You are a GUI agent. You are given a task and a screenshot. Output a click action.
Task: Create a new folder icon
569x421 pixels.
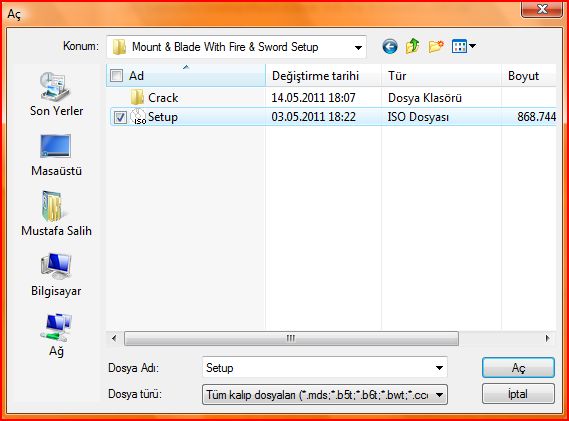coord(436,46)
